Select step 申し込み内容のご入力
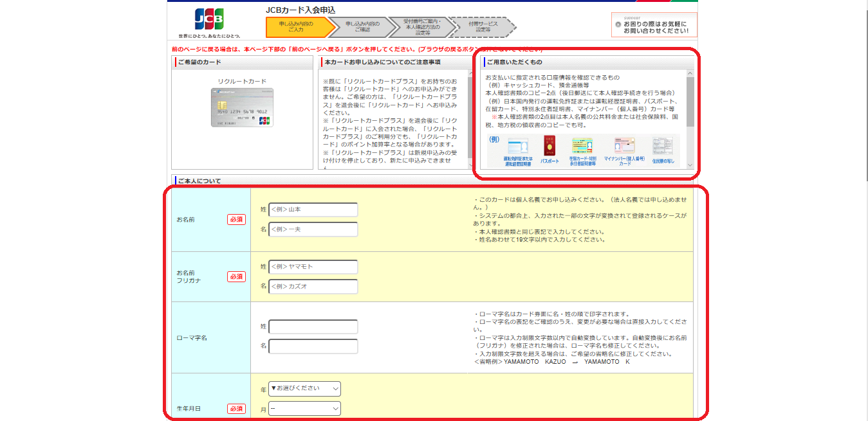The width and height of the screenshot is (868, 421). tap(300, 28)
